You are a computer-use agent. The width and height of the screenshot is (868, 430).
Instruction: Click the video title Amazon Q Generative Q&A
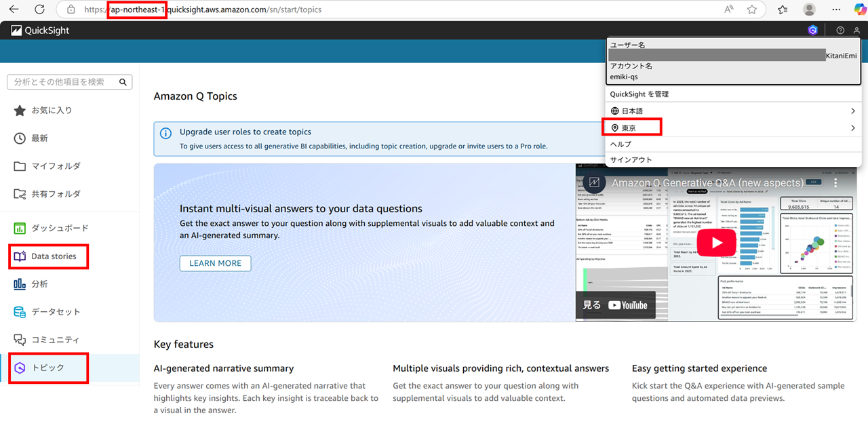tap(708, 183)
